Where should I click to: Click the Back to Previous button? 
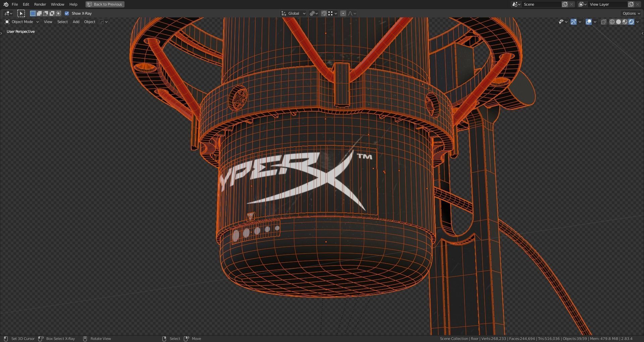(x=105, y=4)
